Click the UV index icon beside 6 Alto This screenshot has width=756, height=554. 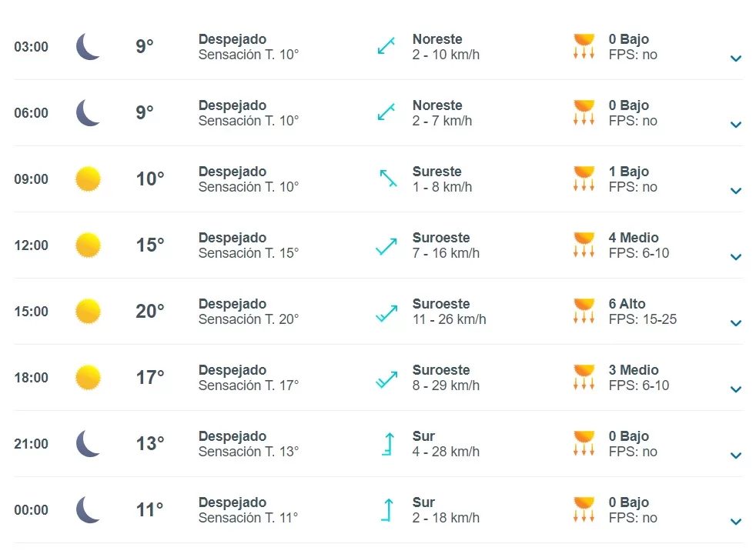tap(584, 311)
